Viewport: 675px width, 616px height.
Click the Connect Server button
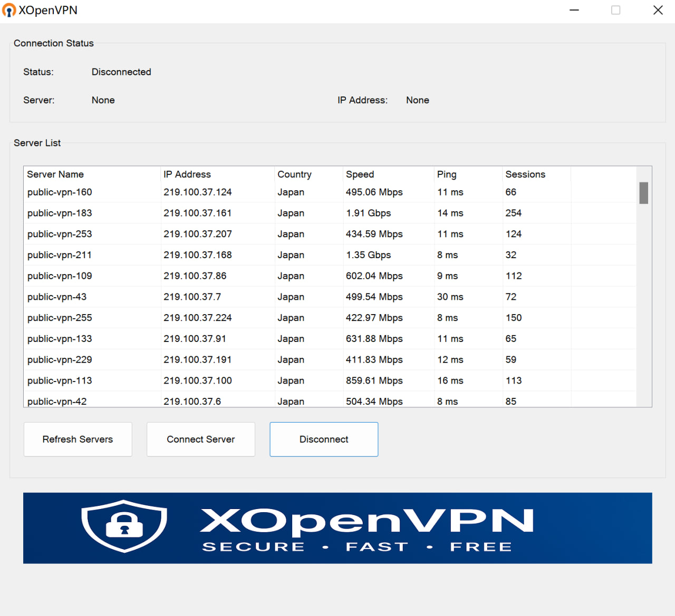200,439
